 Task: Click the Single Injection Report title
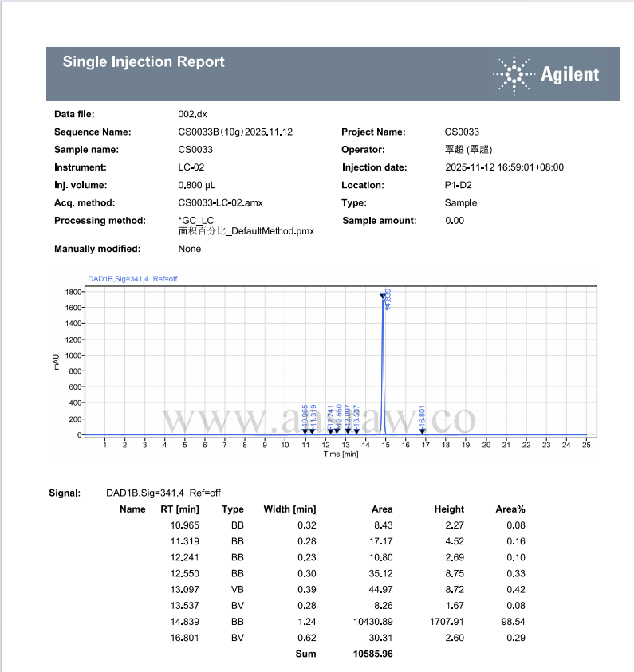point(144,62)
